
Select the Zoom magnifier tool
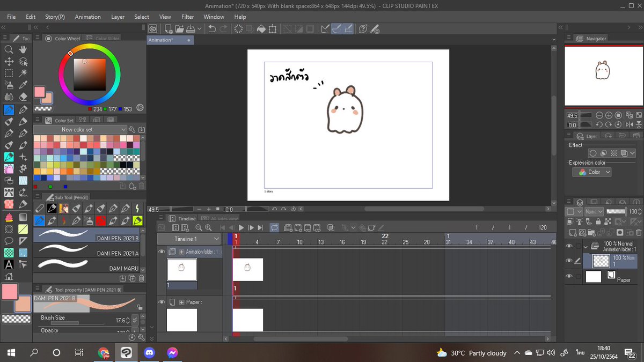point(9,49)
